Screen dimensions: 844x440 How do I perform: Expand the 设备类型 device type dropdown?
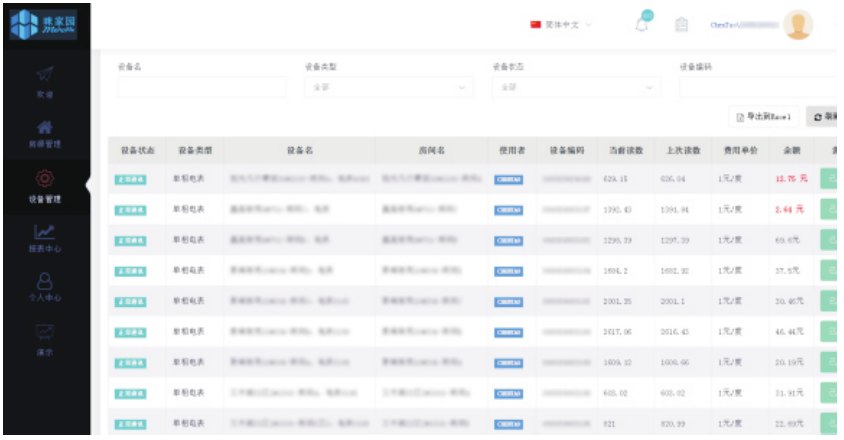click(x=388, y=88)
